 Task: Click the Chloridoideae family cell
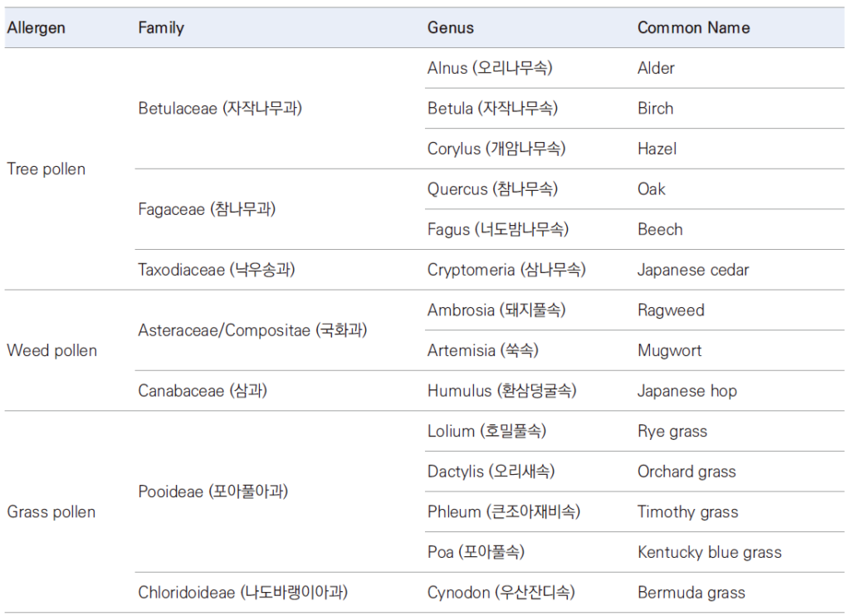tap(243, 593)
